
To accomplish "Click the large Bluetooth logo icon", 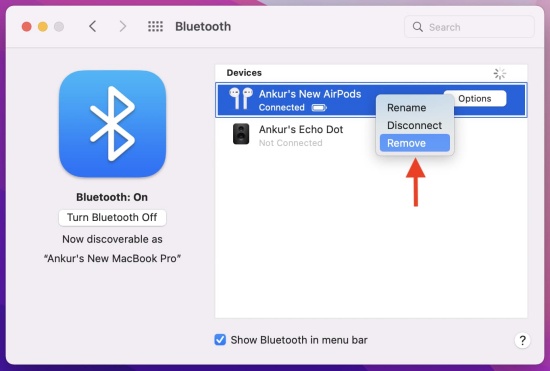I will point(112,124).
